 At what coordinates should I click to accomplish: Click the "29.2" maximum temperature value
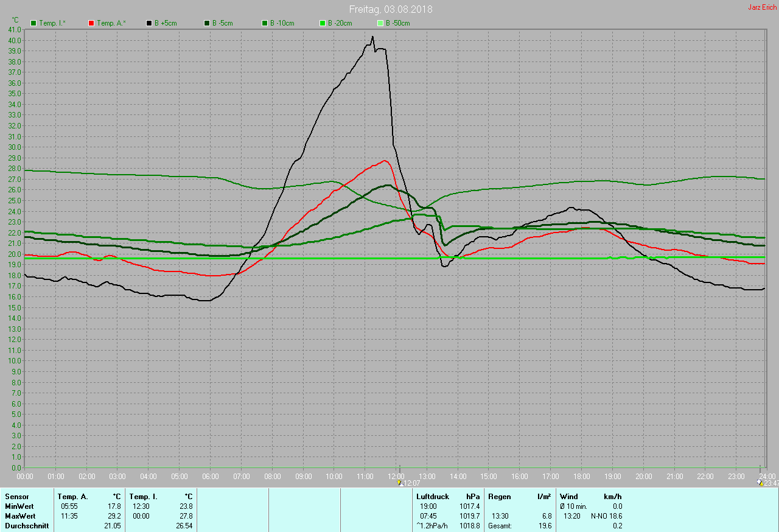[114, 516]
